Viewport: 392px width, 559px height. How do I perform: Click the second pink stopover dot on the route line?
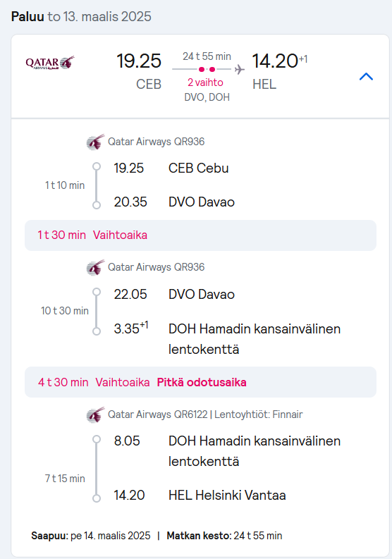click(x=212, y=69)
